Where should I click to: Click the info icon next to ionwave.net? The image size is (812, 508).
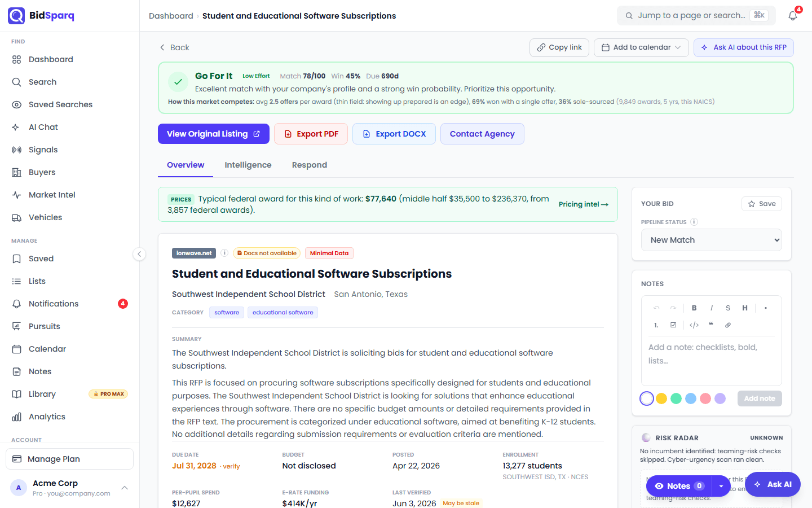coord(224,253)
